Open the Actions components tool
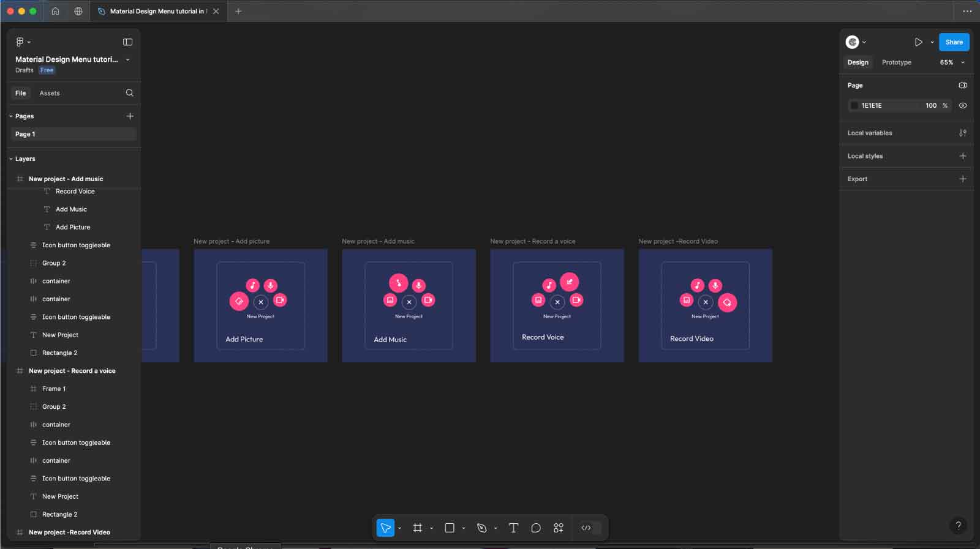The height and width of the screenshot is (549, 980). point(558,528)
